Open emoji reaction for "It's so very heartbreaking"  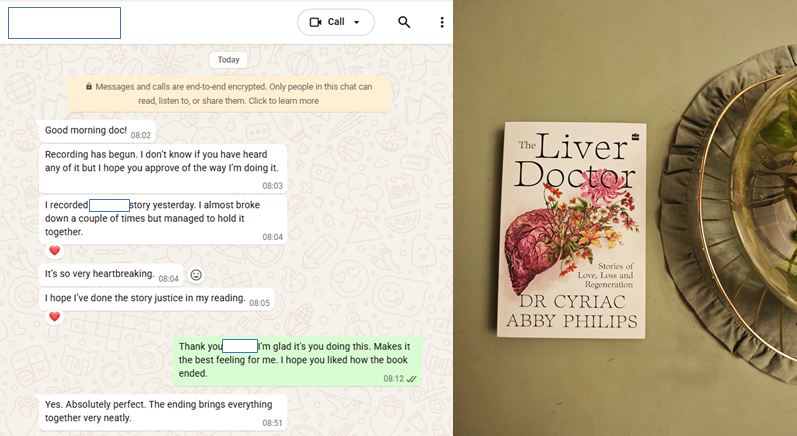[196, 275]
